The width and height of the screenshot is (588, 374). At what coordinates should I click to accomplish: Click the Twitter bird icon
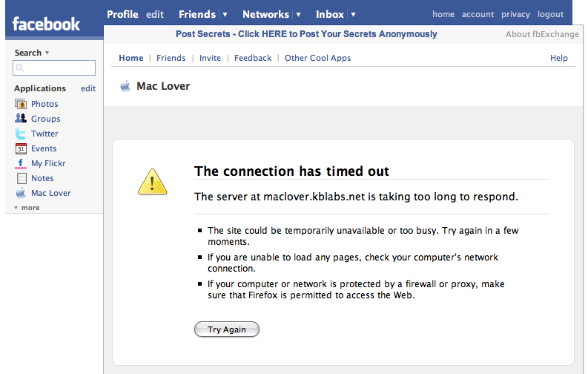click(x=21, y=134)
